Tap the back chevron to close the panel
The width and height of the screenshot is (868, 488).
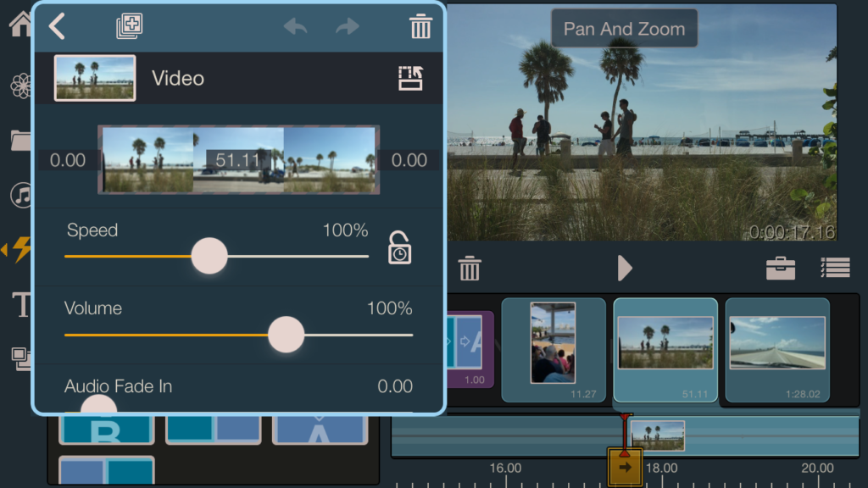[57, 26]
